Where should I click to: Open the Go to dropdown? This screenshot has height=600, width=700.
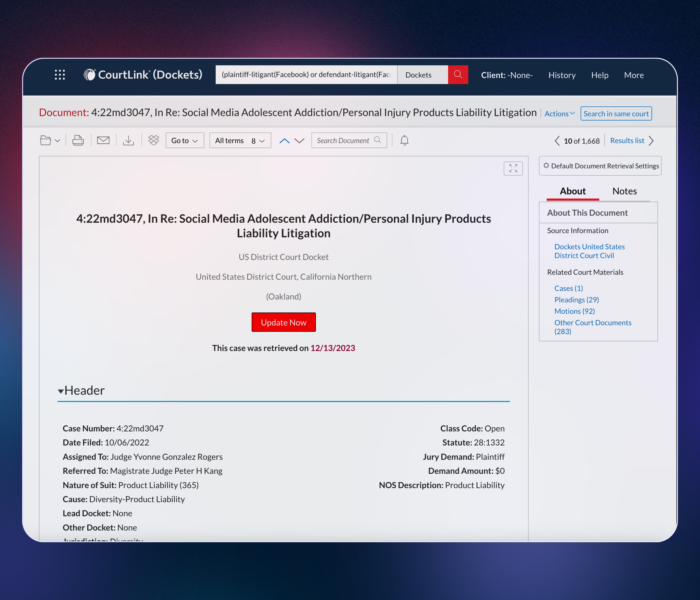tap(185, 140)
